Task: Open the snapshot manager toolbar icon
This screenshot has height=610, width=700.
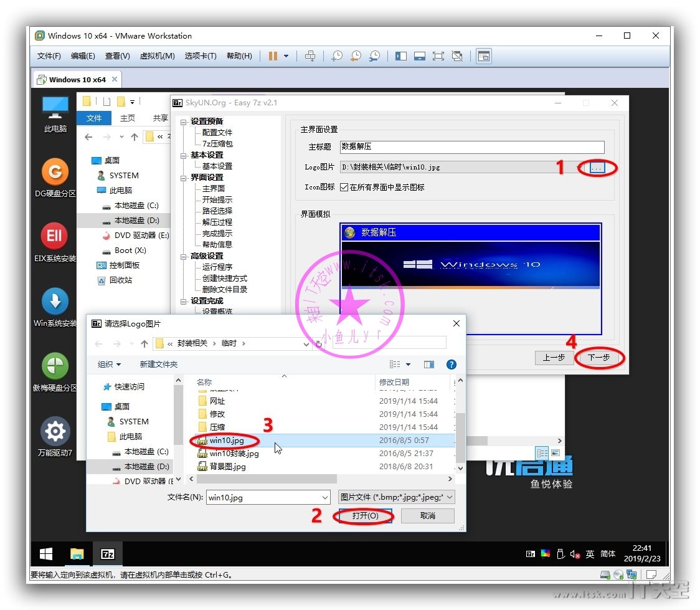Action: [374, 56]
